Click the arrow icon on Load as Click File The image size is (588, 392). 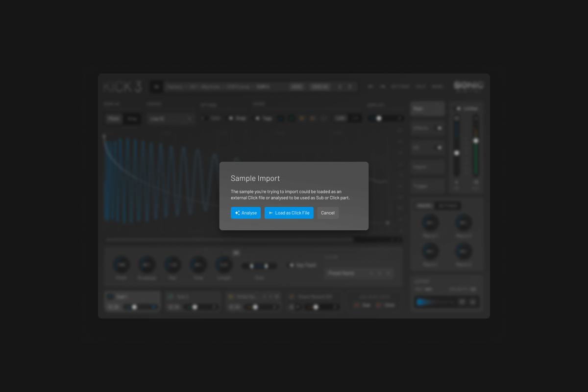click(271, 213)
